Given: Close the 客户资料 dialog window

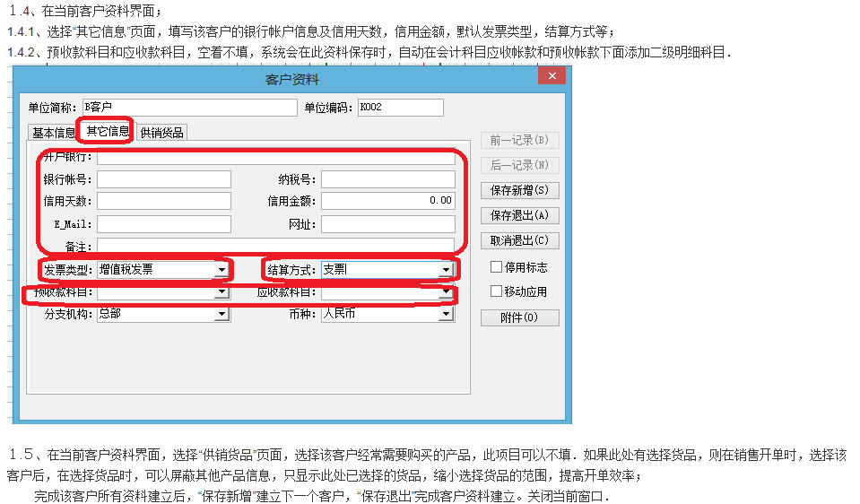Looking at the screenshot, I should click(552, 75).
